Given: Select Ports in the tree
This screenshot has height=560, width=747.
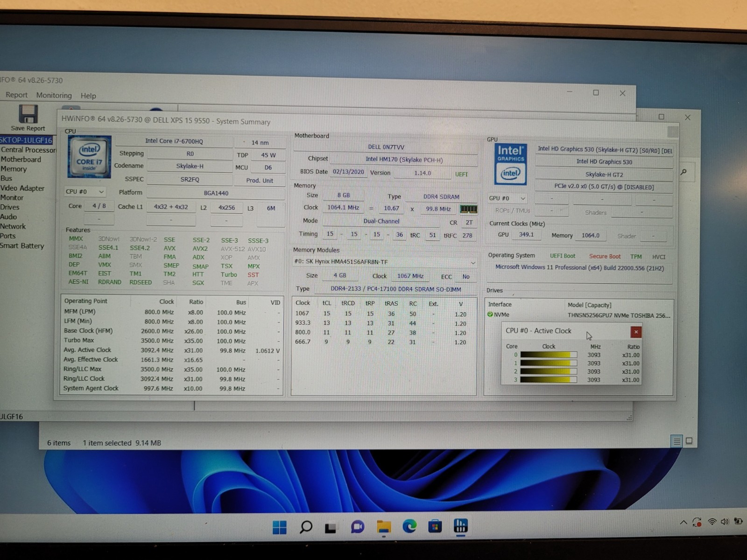Looking at the screenshot, I should [7, 236].
